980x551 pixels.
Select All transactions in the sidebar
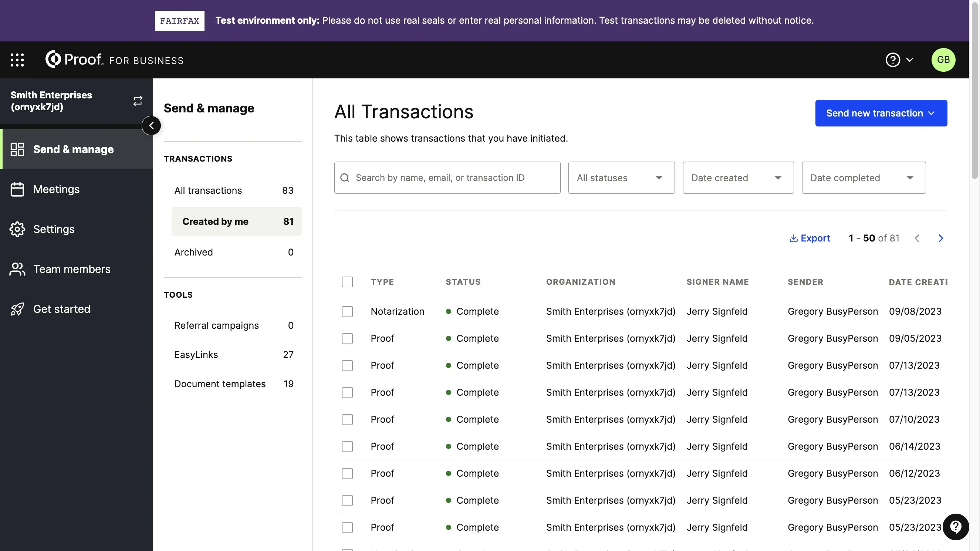(234, 190)
